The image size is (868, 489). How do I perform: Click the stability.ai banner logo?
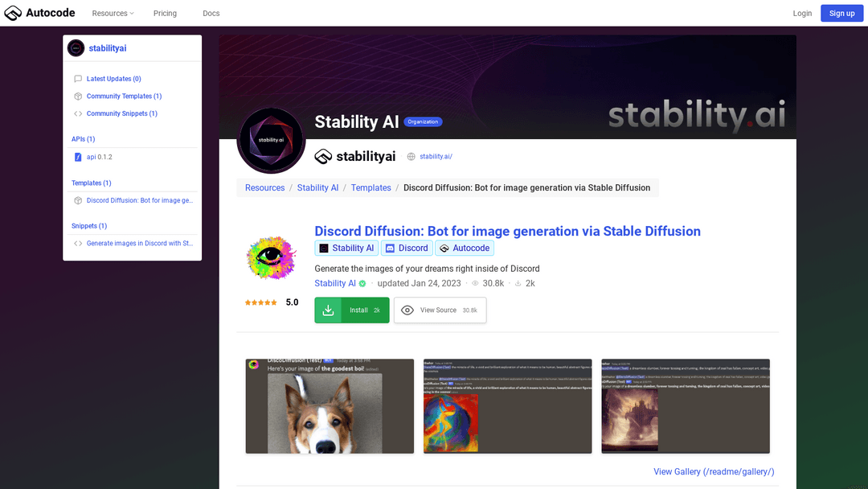tap(697, 116)
